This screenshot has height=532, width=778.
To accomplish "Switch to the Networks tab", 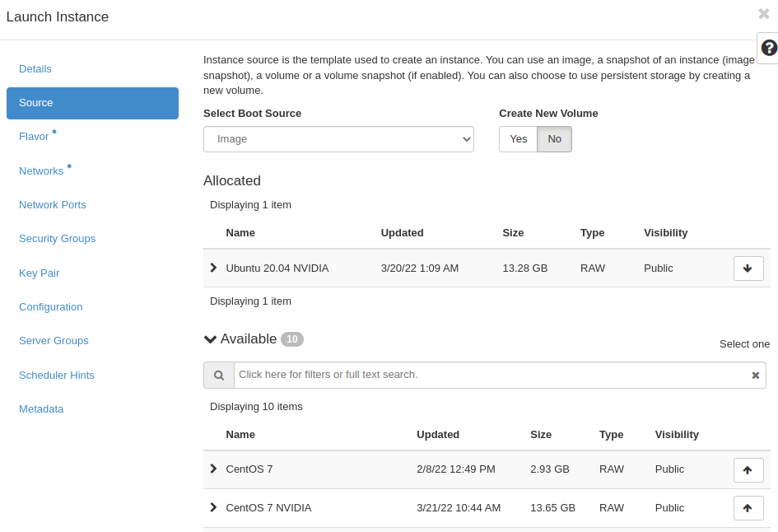I will pyautogui.click(x=41, y=170).
